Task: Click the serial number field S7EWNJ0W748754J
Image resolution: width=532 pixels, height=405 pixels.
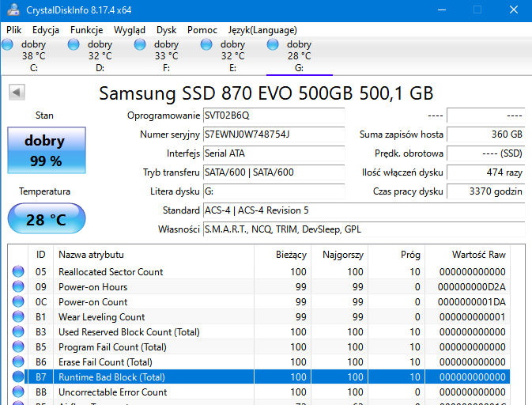Action: point(274,134)
